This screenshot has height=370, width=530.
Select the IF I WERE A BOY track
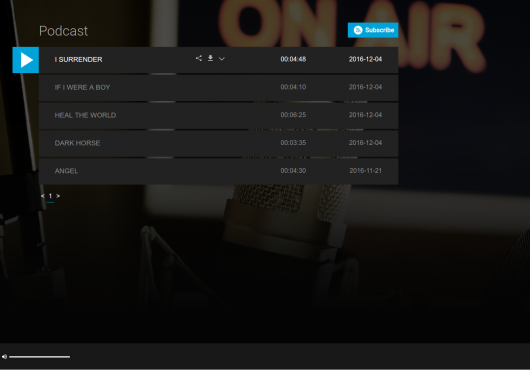tap(218, 88)
